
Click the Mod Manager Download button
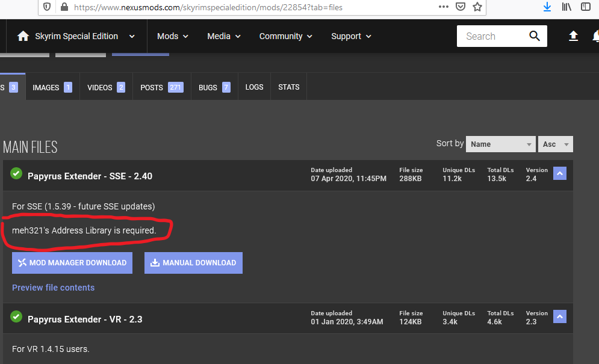[72, 263]
